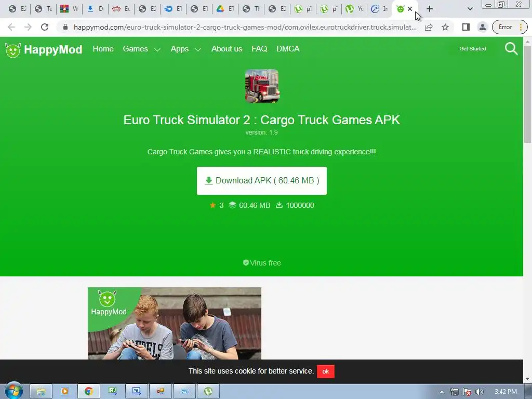Click the network tray icon
532x399 pixels.
point(454,392)
